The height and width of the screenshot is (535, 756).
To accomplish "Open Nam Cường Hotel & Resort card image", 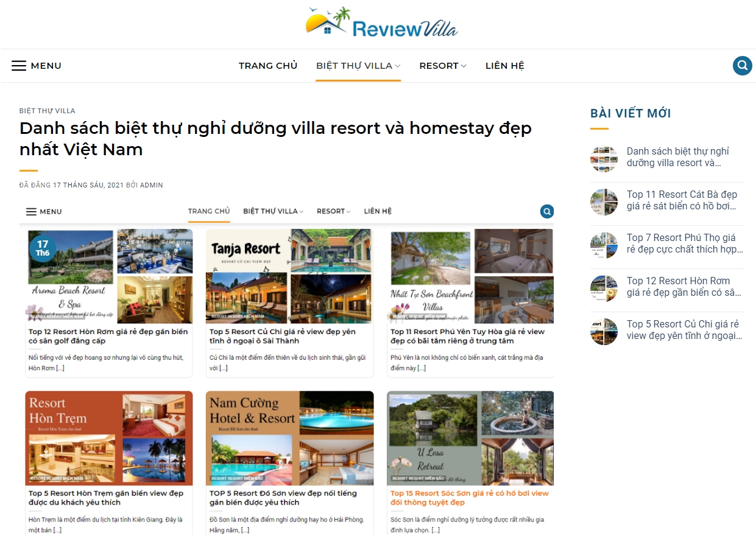I will (x=289, y=438).
